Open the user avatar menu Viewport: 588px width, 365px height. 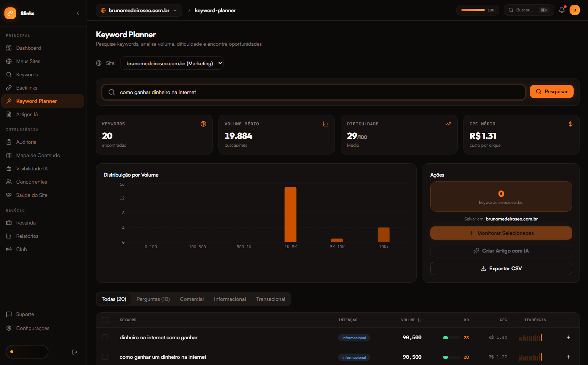575,10
